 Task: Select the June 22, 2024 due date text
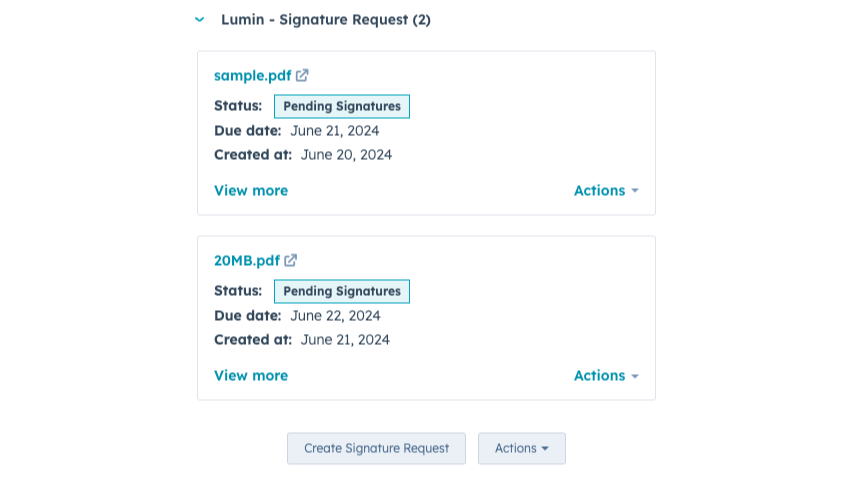click(x=335, y=315)
